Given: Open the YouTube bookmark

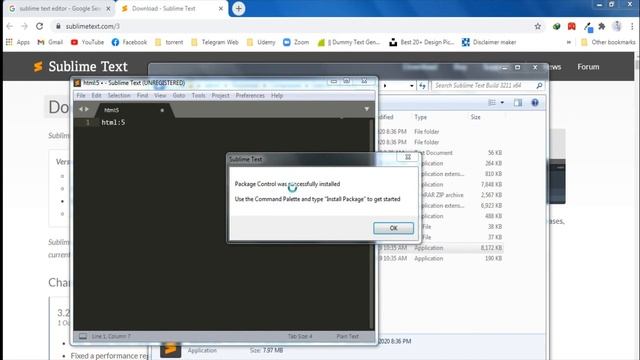Looking at the screenshot, I should click(87, 42).
